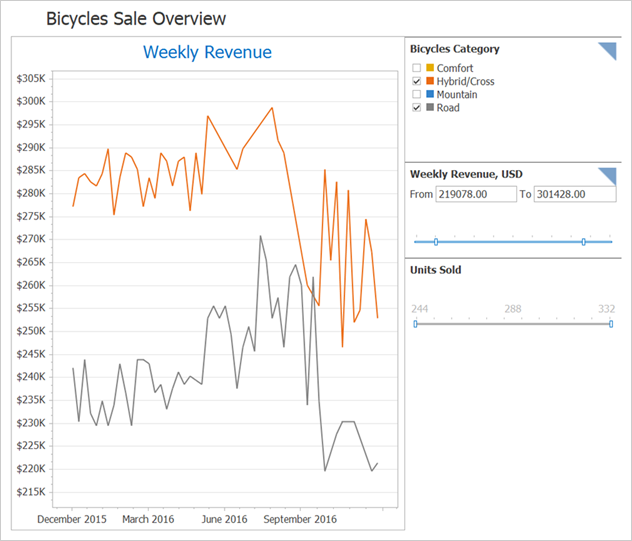This screenshot has width=632, height=541.
Task: Click the Units Sold panel heading
Action: click(x=435, y=270)
